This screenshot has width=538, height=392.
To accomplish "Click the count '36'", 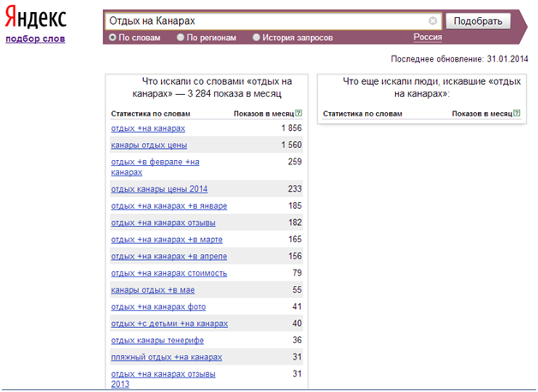I will point(297,340).
